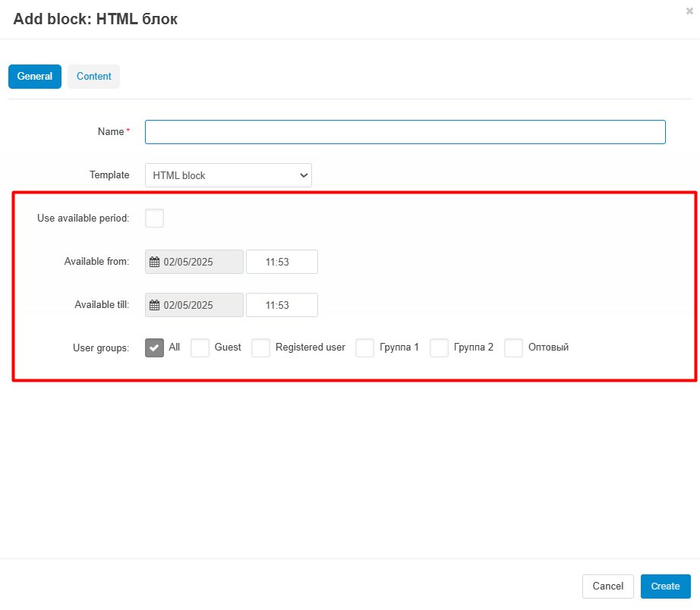Enable the Use available period checkbox
Image resolution: width=700 pixels, height=610 pixels.
pos(154,219)
